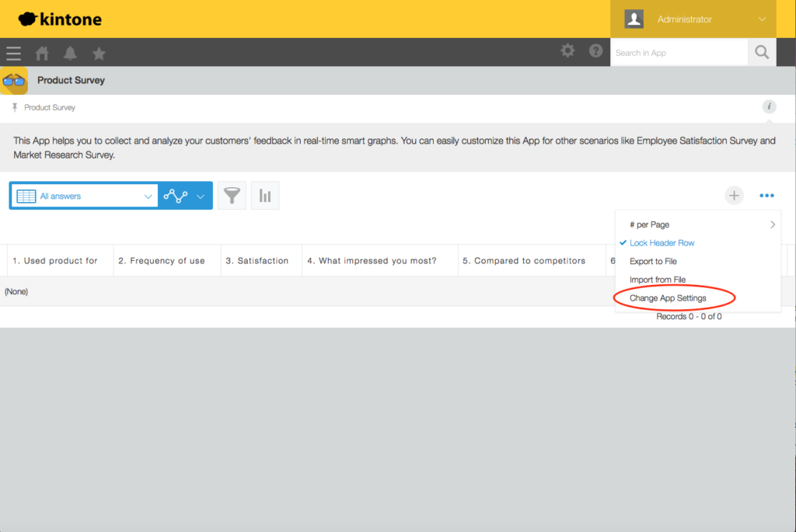Click the Product Survey breadcrumb link
This screenshot has height=532, width=796.
tap(50, 108)
